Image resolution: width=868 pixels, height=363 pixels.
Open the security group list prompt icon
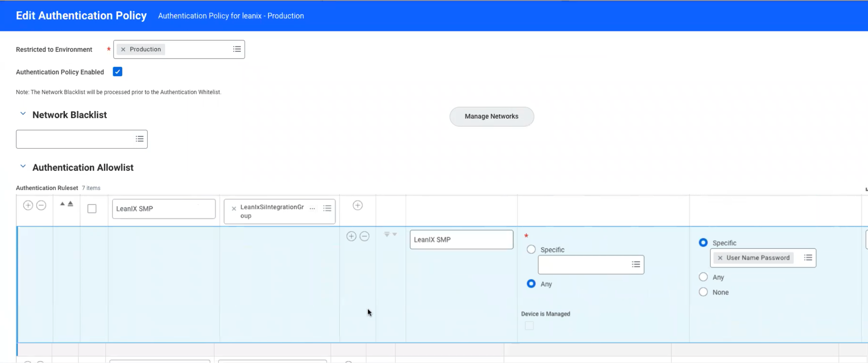point(327,208)
